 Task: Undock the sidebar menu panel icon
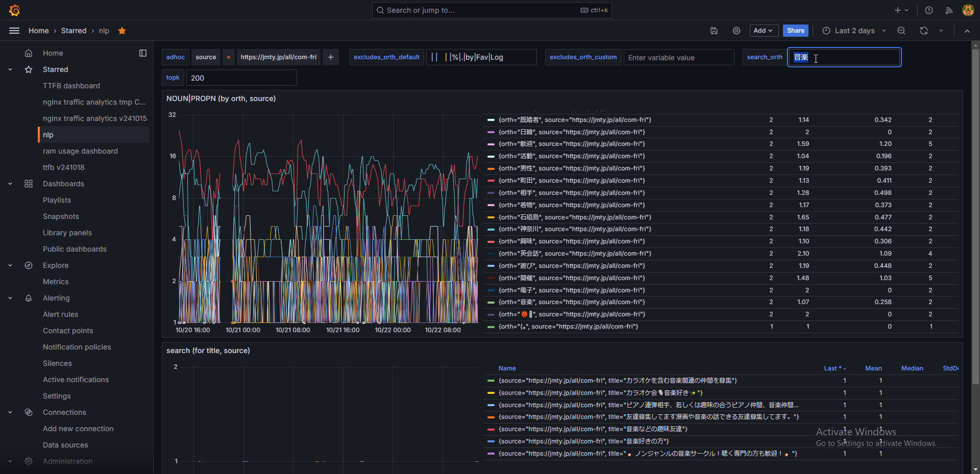point(143,53)
